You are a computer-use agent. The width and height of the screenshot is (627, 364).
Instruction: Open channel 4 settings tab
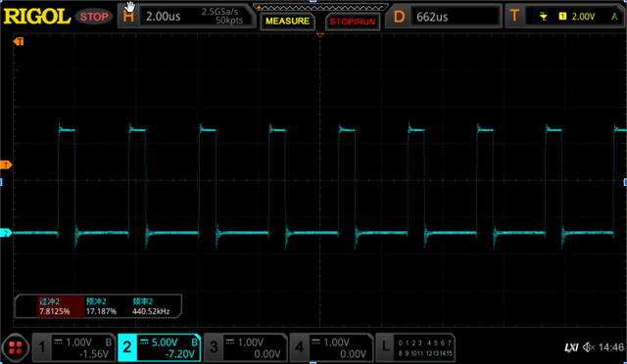pyautogui.click(x=331, y=347)
